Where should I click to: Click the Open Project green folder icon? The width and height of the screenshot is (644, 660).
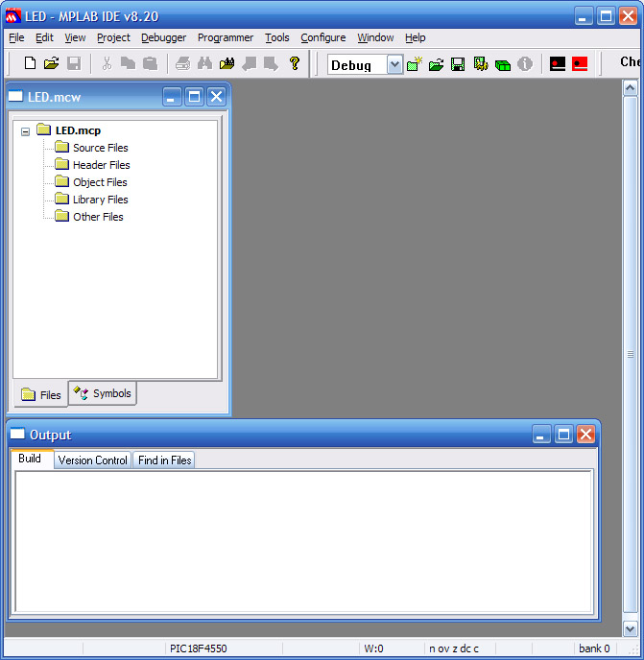[x=436, y=64]
